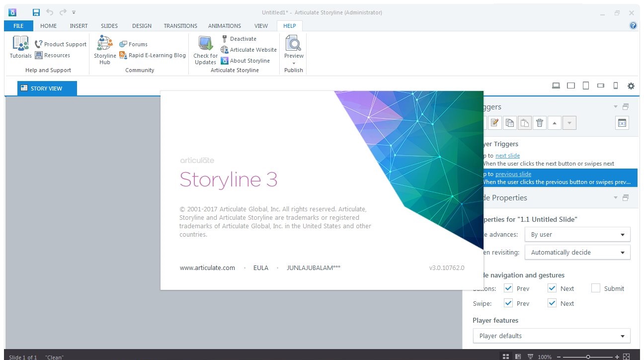Switch to tablet landscape preview
The height and width of the screenshot is (360, 644).
click(x=571, y=86)
